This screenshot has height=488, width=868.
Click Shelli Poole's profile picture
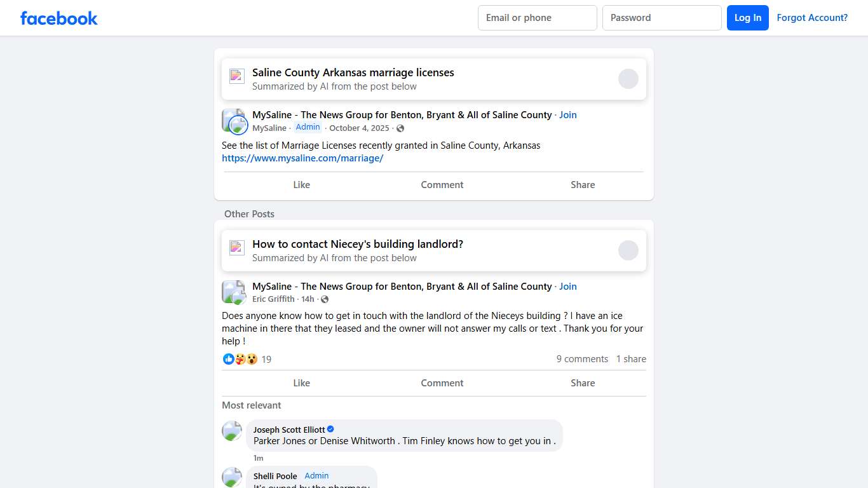point(232,477)
